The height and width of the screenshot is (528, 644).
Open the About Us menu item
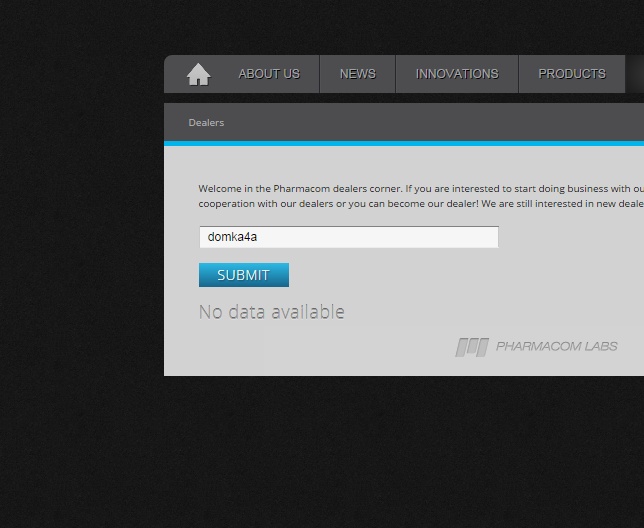[269, 74]
